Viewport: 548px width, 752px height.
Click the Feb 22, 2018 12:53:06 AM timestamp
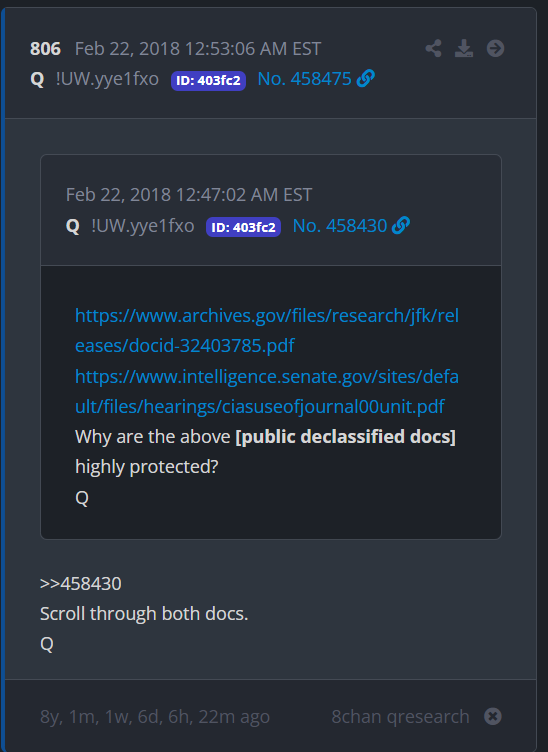point(198,49)
